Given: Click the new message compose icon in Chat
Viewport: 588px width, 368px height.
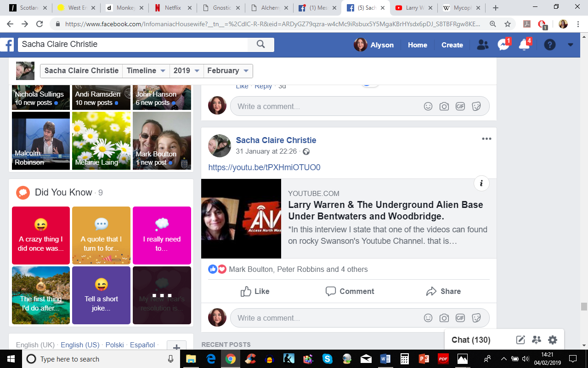Looking at the screenshot, I should [x=520, y=340].
